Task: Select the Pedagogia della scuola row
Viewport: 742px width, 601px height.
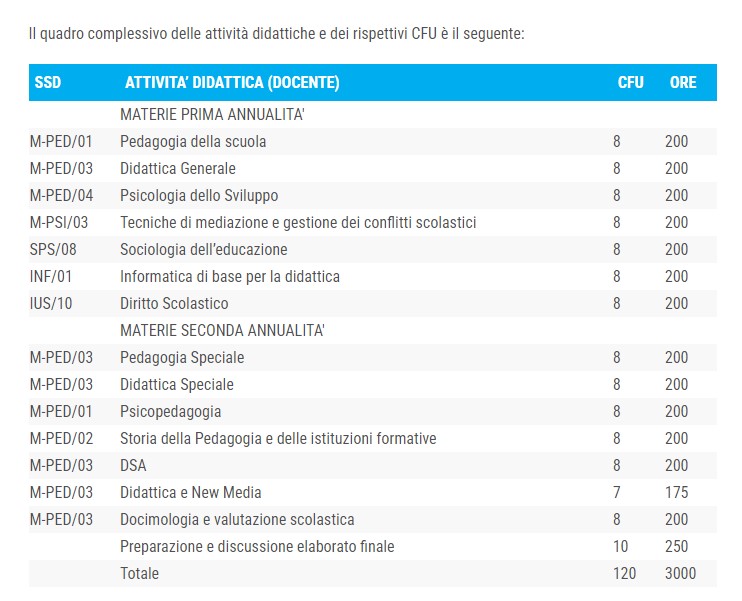Action: 373,141
